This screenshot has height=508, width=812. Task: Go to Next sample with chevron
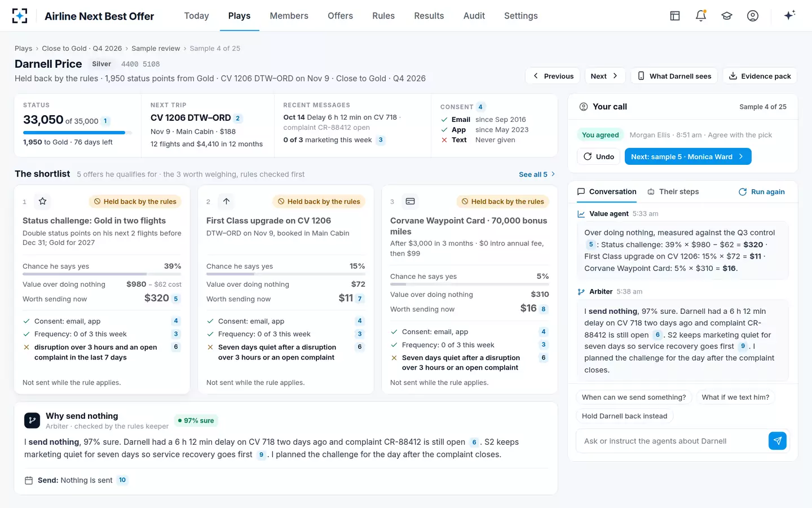(x=604, y=76)
